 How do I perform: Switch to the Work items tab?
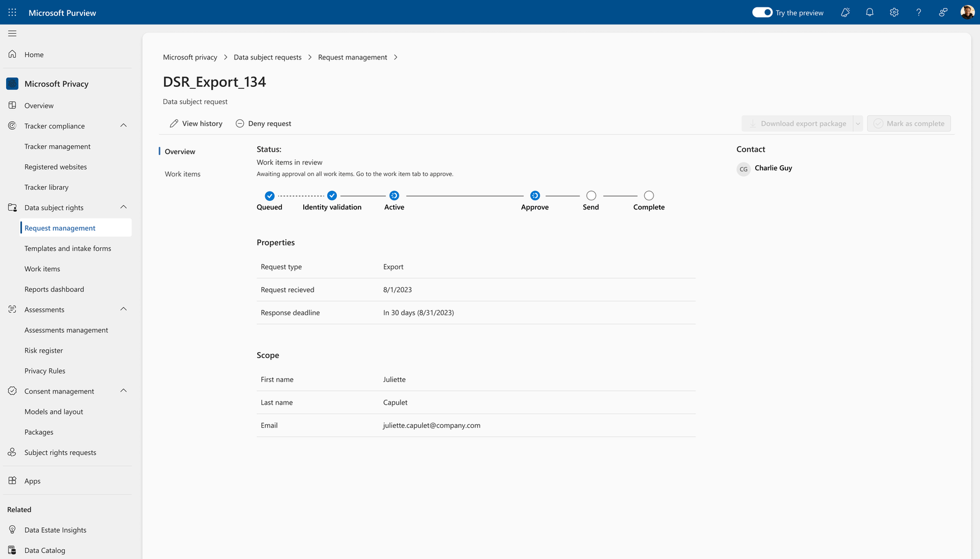pos(183,174)
